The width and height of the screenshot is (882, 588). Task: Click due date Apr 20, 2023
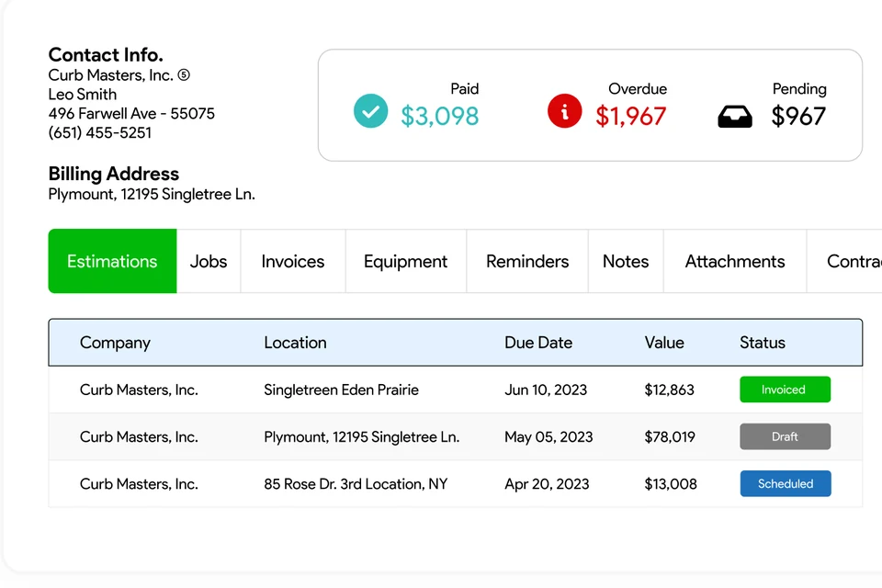click(547, 484)
